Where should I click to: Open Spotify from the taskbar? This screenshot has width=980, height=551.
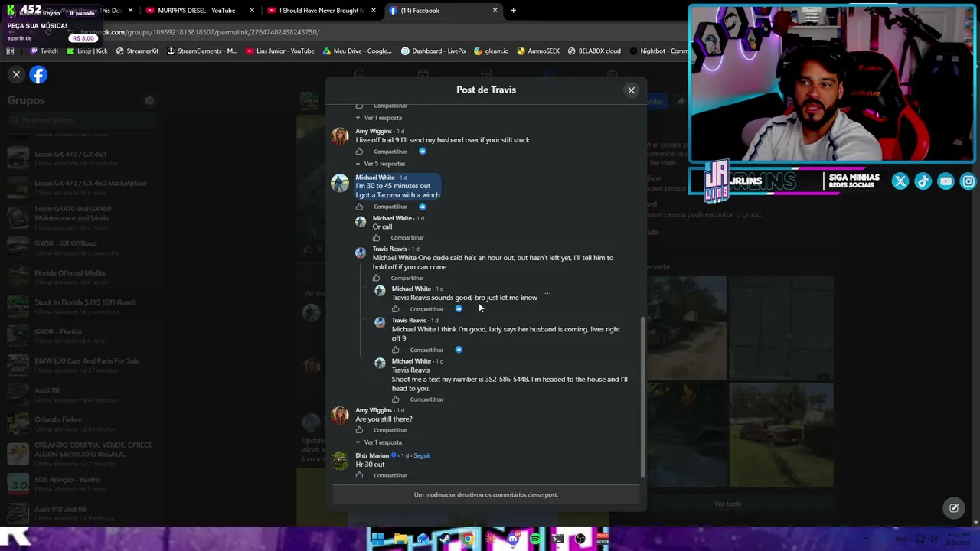point(535,539)
